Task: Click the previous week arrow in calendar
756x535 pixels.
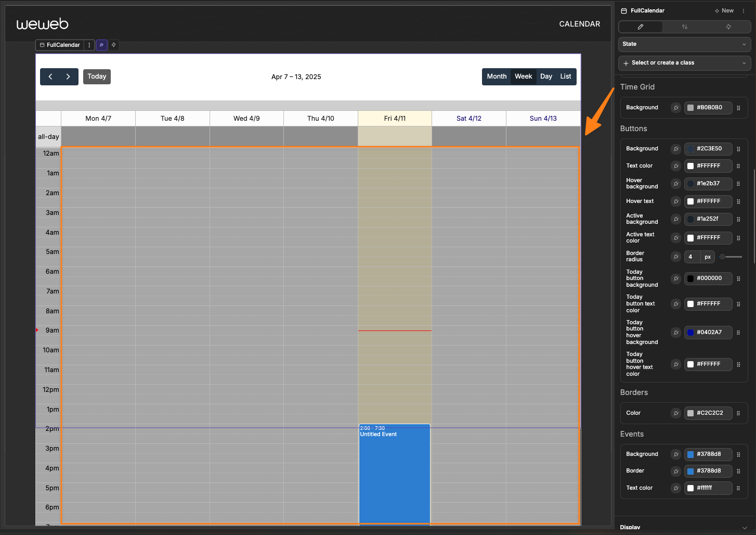Action: (50, 77)
